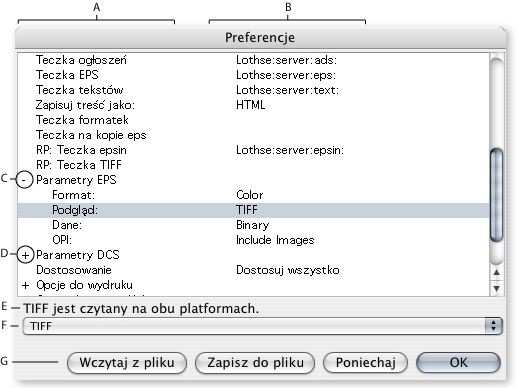The image size is (518, 388).
Task: Click the Dostosuj wszystko value
Action: (288, 270)
